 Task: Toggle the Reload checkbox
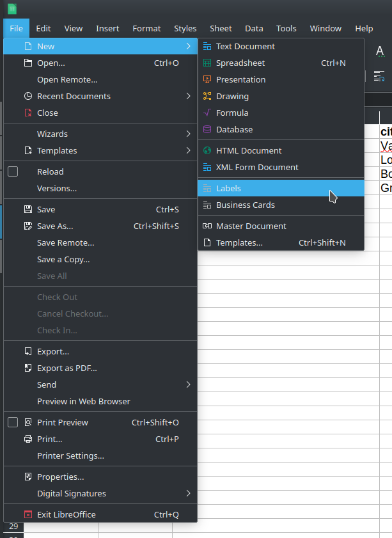point(13,171)
